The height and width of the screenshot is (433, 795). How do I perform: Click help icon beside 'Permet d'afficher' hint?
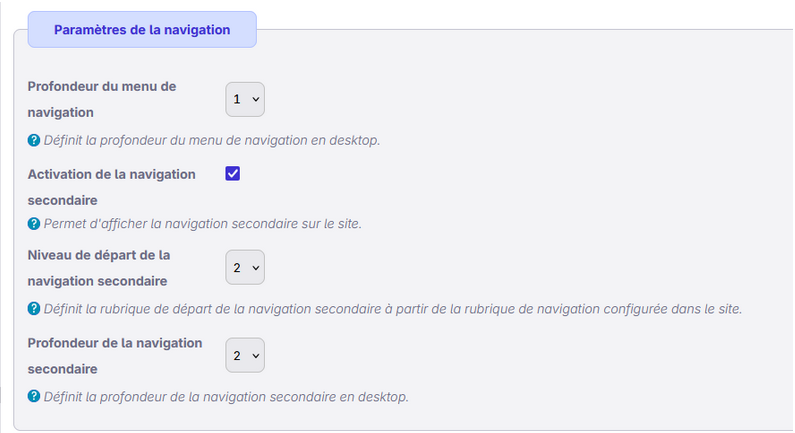pyautogui.click(x=34, y=224)
